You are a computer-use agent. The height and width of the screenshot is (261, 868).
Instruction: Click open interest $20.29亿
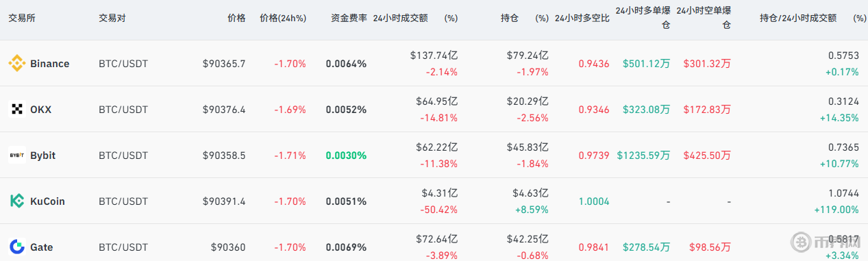point(528,101)
